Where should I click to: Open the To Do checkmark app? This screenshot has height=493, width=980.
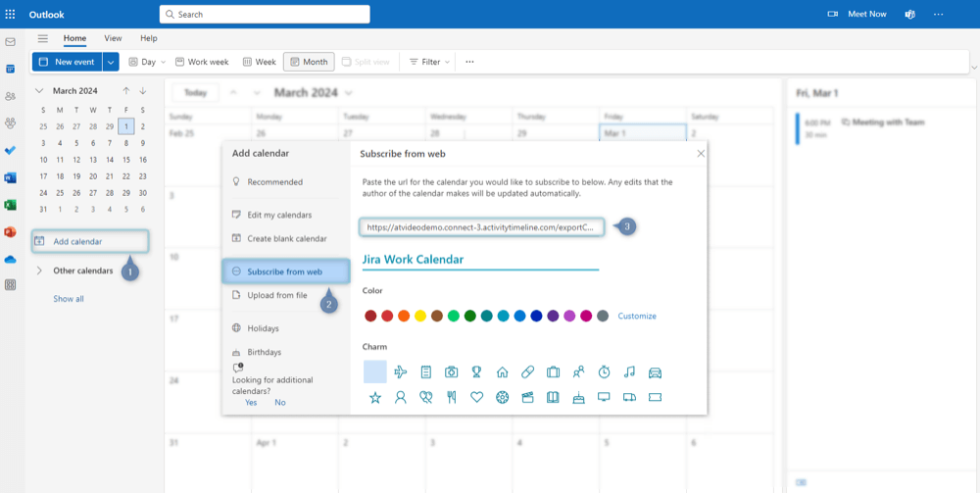pos(10,151)
